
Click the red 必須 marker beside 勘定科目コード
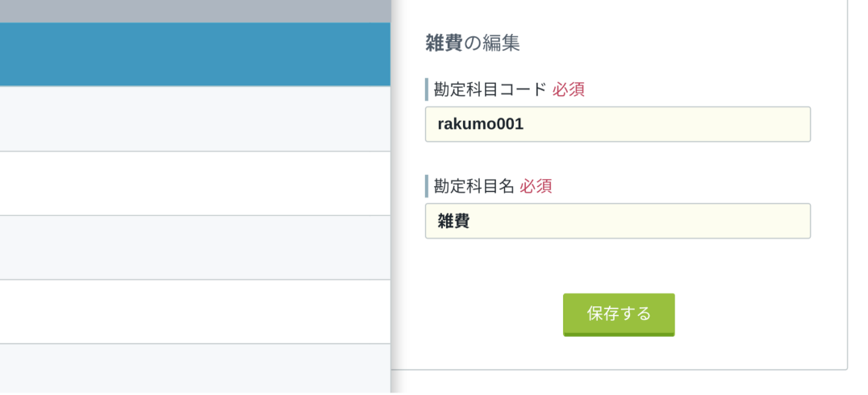point(569,89)
